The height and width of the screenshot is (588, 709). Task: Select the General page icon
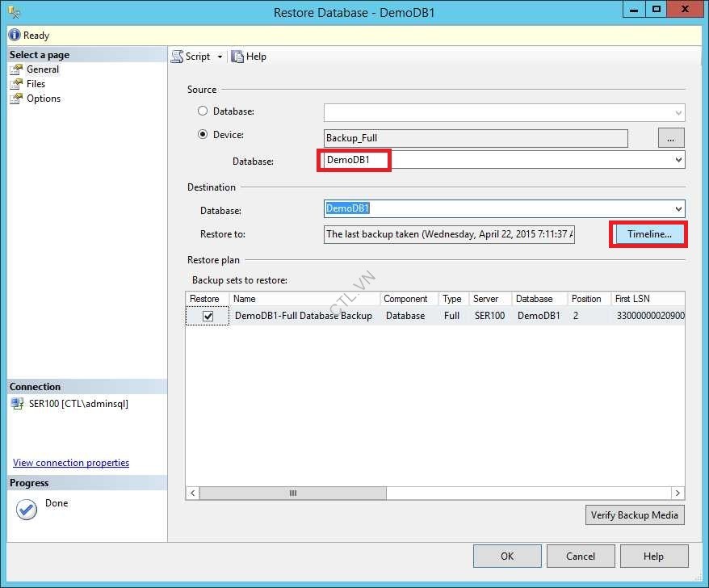point(18,69)
